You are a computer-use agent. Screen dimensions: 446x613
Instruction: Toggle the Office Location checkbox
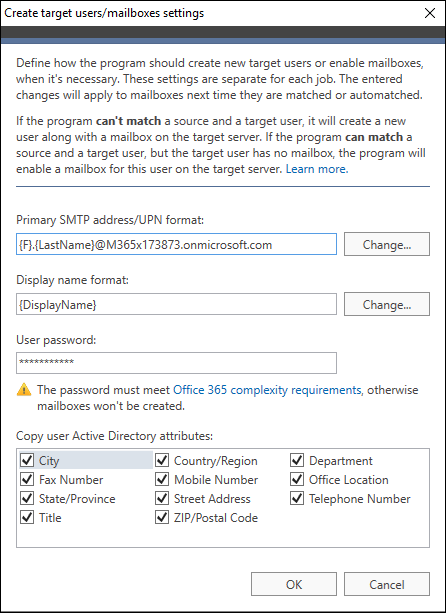pos(297,480)
